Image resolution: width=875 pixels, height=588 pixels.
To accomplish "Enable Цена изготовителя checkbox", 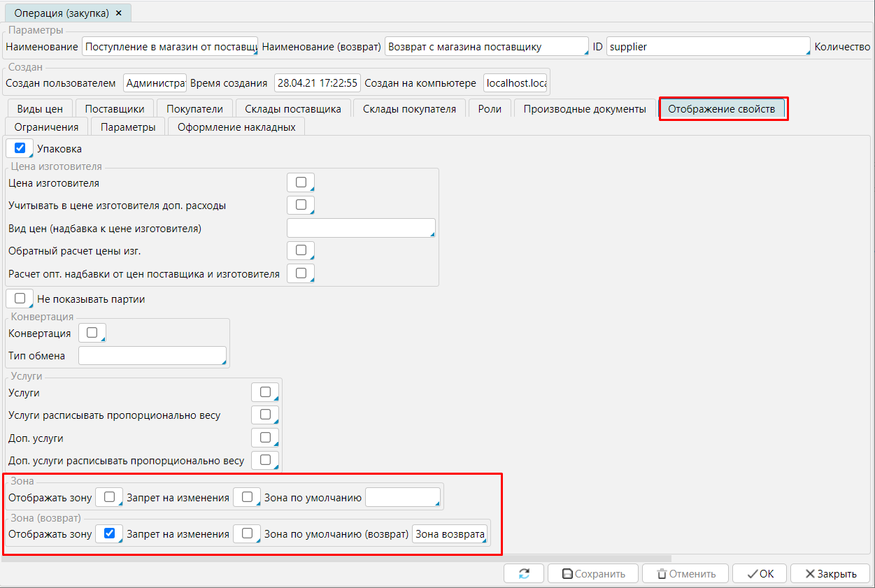I will click(301, 182).
